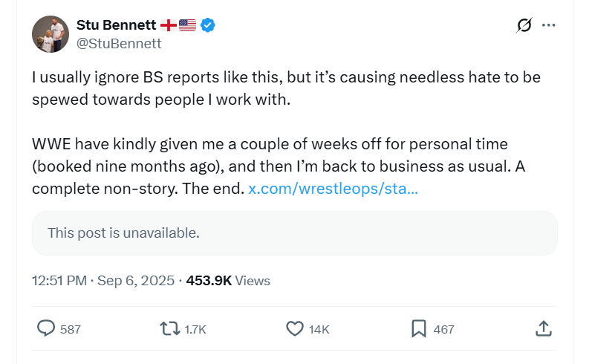589x364 pixels.
Task: Click the 14K likes count
Action: tap(319, 329)
